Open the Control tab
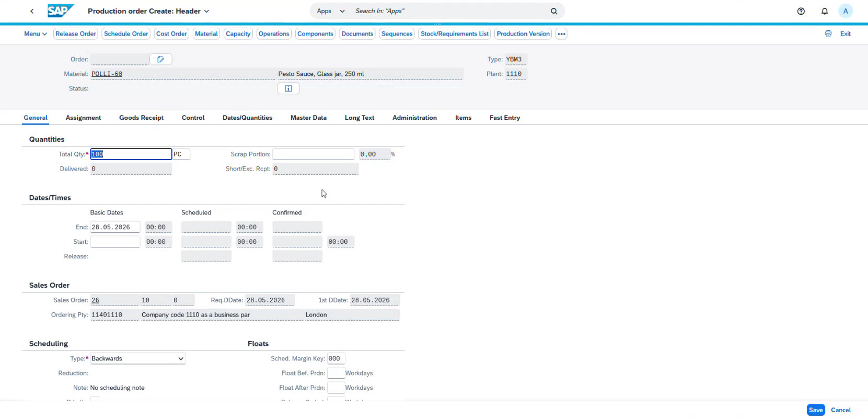 (193, 118)
